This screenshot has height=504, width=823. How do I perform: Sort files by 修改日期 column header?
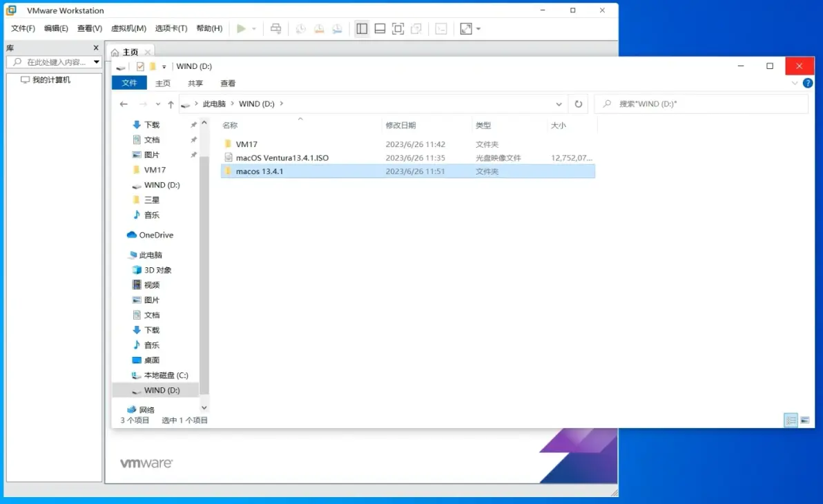coord(400,126)
